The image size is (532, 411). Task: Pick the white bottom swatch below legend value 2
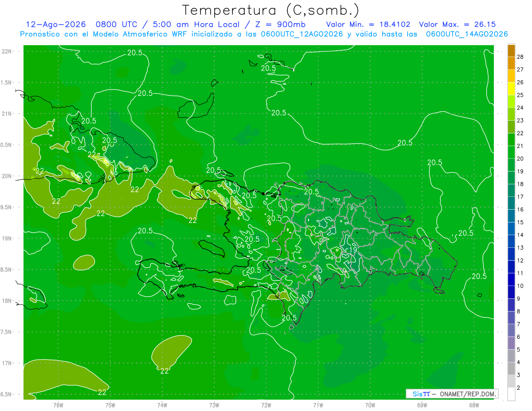[511, 394]
